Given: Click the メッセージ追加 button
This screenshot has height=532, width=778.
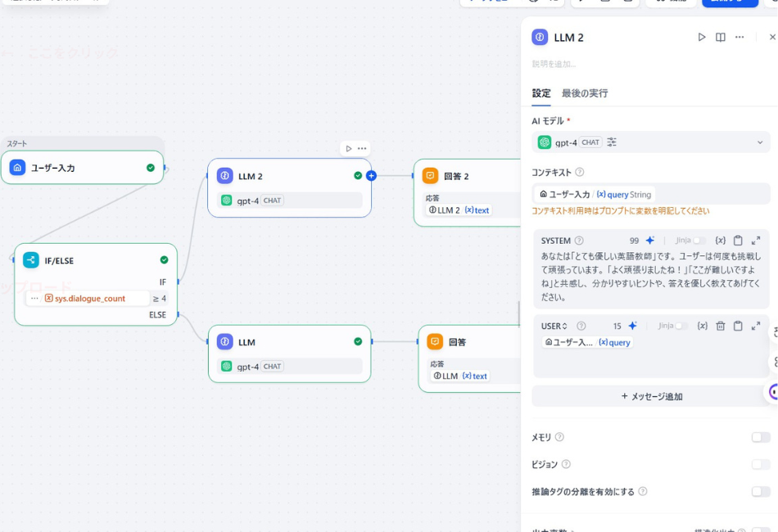Looking at the screenshot, I should click(650, 396).
